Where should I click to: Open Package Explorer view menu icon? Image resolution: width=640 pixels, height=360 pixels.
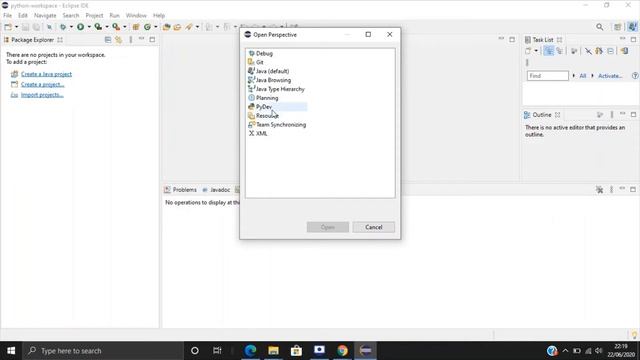click(x=131, y=40)
